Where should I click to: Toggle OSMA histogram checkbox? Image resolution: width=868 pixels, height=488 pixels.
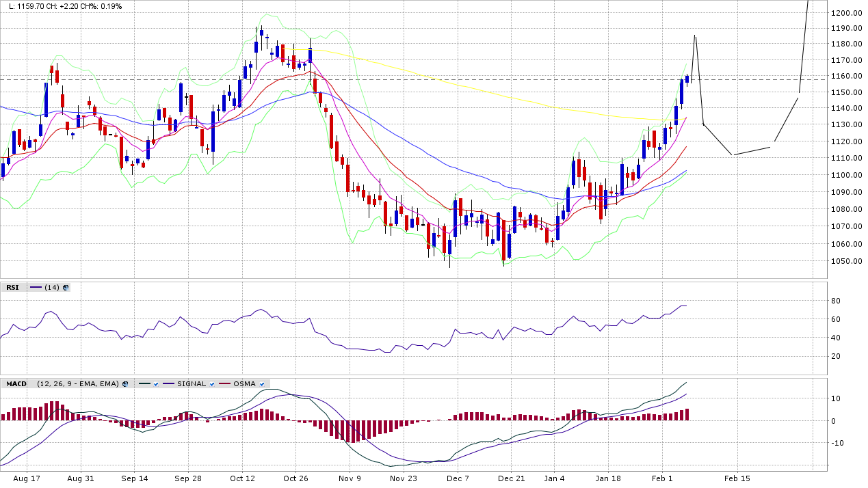point(262,384)
